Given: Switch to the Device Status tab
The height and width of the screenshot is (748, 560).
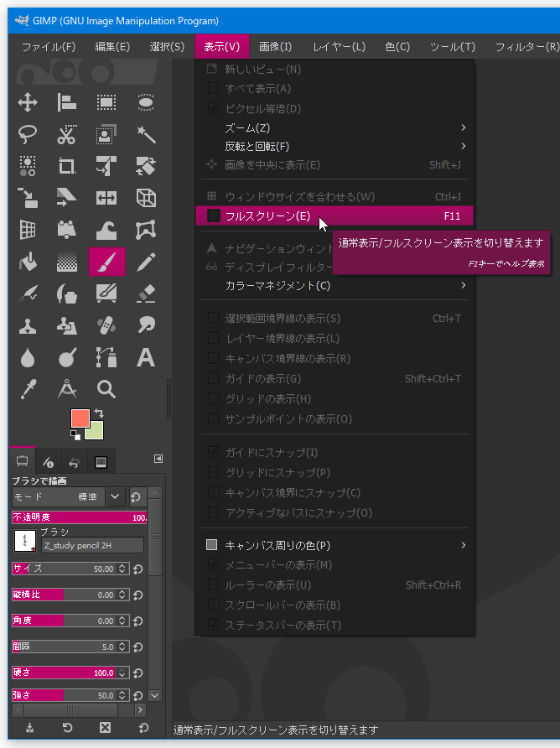Looking at the screenshot, I should coord(48,462).
